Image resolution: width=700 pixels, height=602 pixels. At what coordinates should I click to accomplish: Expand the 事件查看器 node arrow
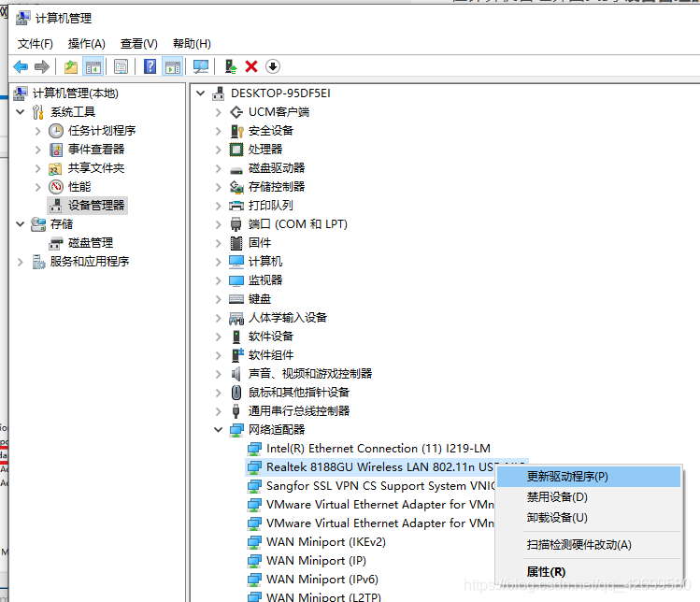coord(38,150)
